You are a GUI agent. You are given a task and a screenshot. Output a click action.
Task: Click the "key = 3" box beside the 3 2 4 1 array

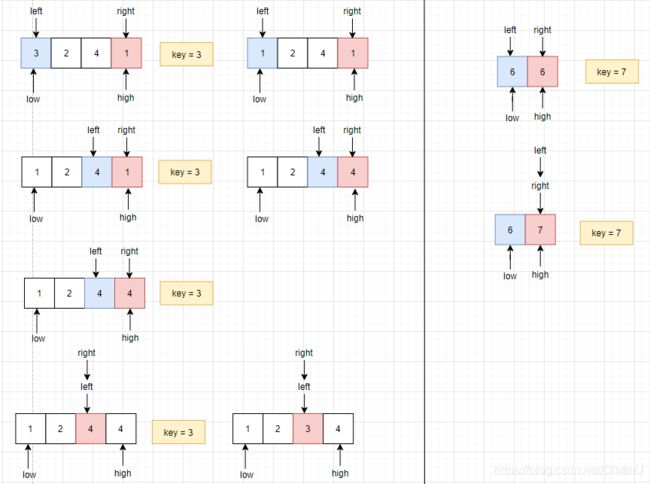(x=187, y=54)
